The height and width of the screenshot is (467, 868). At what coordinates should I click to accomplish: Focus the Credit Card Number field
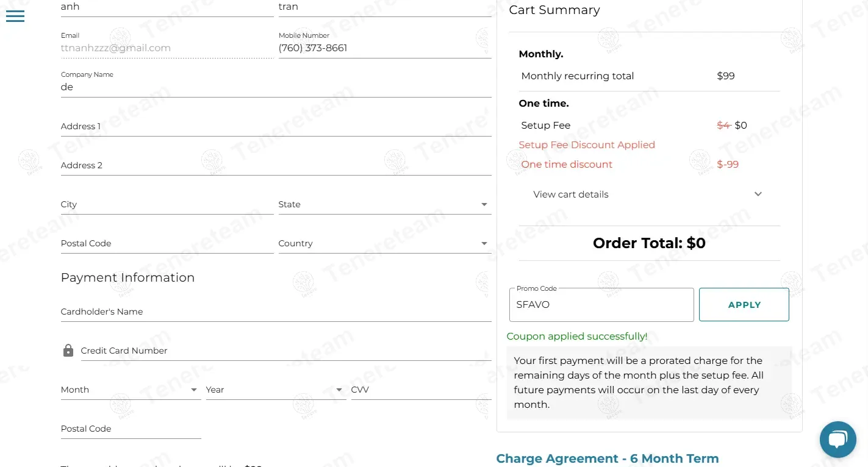point(285,351)
